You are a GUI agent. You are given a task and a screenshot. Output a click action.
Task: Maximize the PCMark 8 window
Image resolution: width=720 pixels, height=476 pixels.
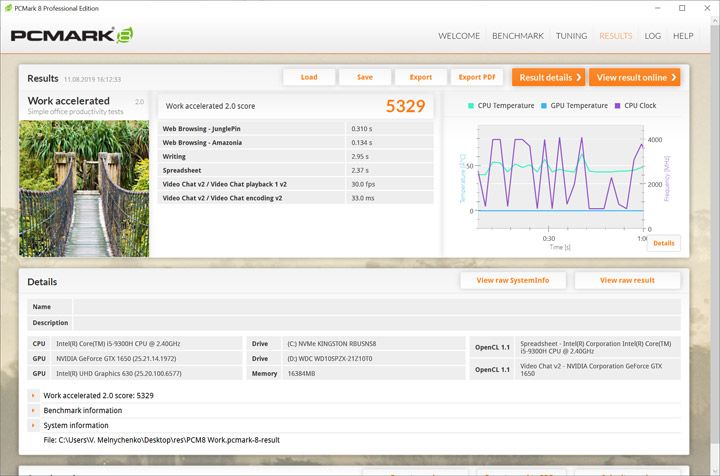click(x=682, y=8)
